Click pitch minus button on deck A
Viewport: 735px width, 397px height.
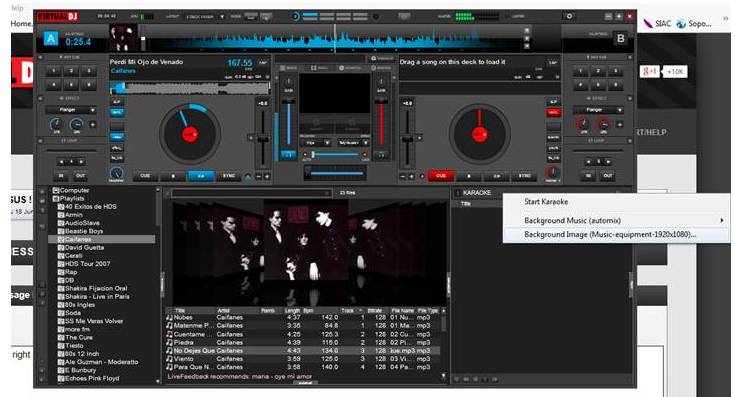coord(258,176)
